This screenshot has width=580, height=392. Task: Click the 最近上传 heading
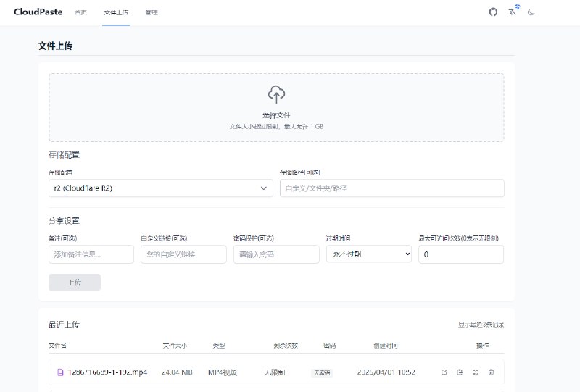(64, 325)
